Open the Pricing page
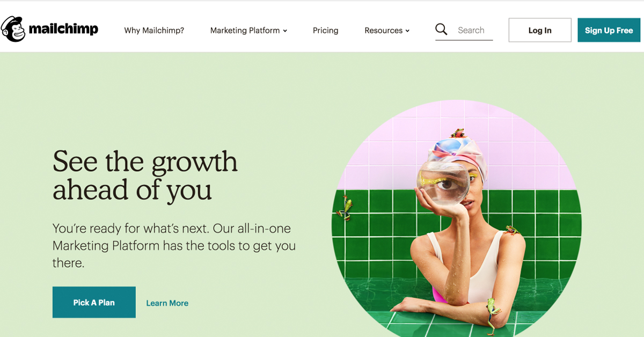The height and width of the screenshot is (337, 644). coord(326,31)
